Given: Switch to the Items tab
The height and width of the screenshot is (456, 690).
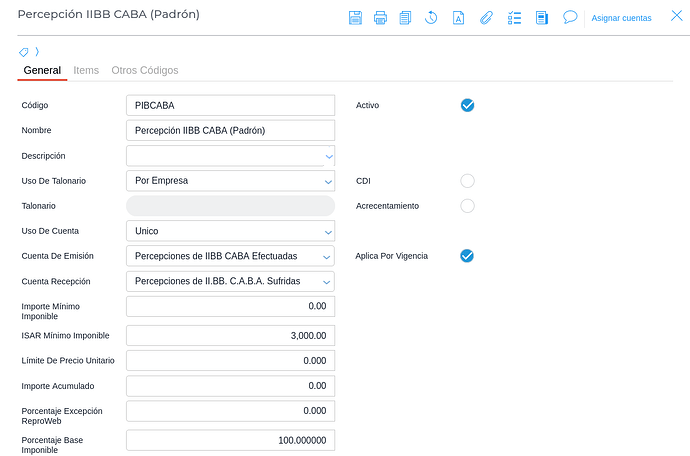Looking at the screenshot, I should [86, 71].
